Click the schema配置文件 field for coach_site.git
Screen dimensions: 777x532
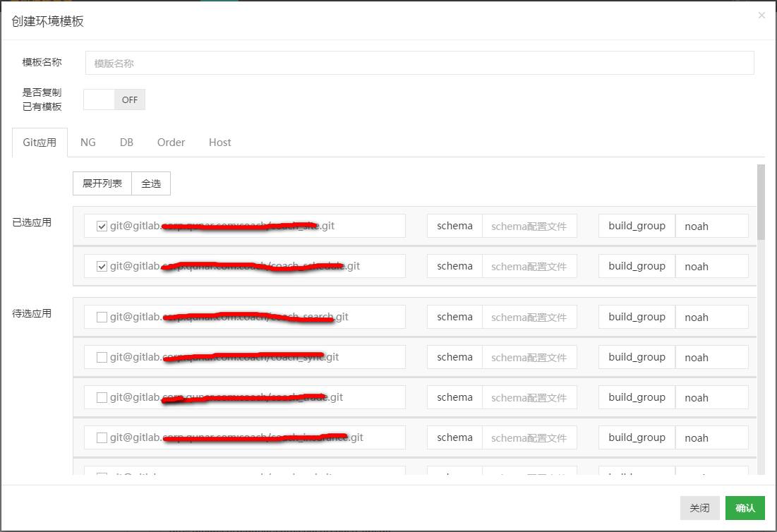[x=529, y=226]
